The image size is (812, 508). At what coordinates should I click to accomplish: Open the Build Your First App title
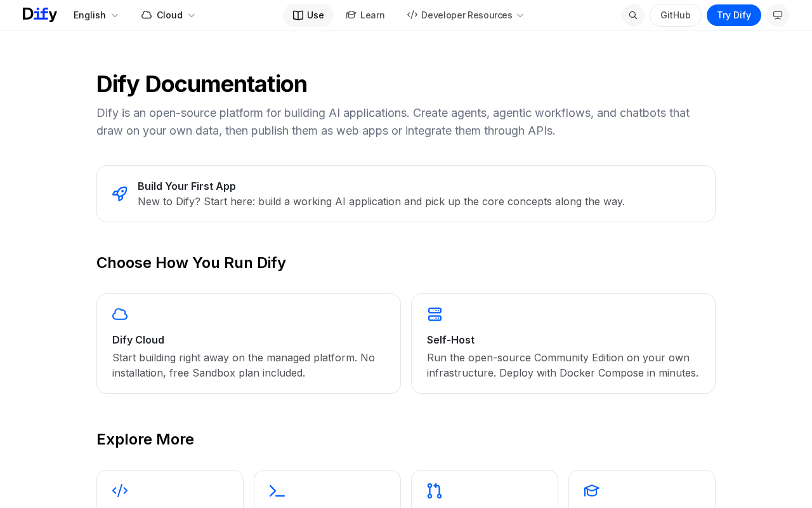pyautogui.click(x=187, y=186)
